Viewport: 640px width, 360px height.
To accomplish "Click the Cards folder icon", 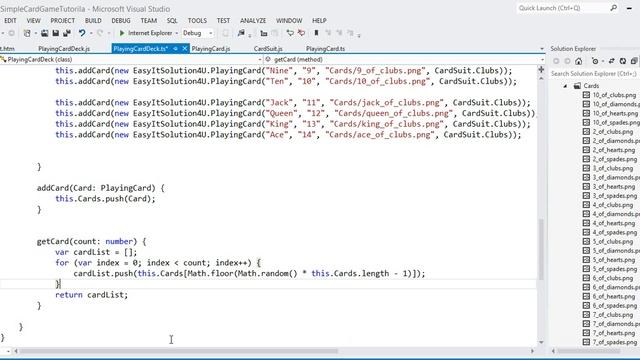I will tap(577, 86).
